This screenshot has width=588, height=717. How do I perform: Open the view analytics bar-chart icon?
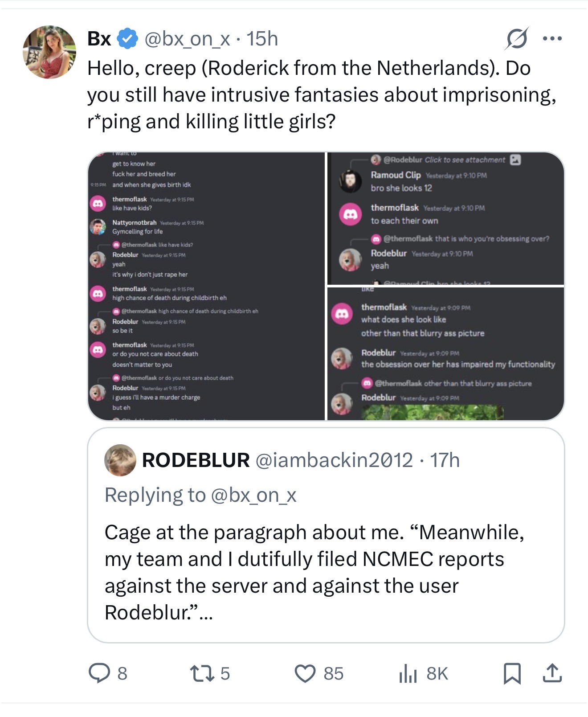click(x=408, y=673)
